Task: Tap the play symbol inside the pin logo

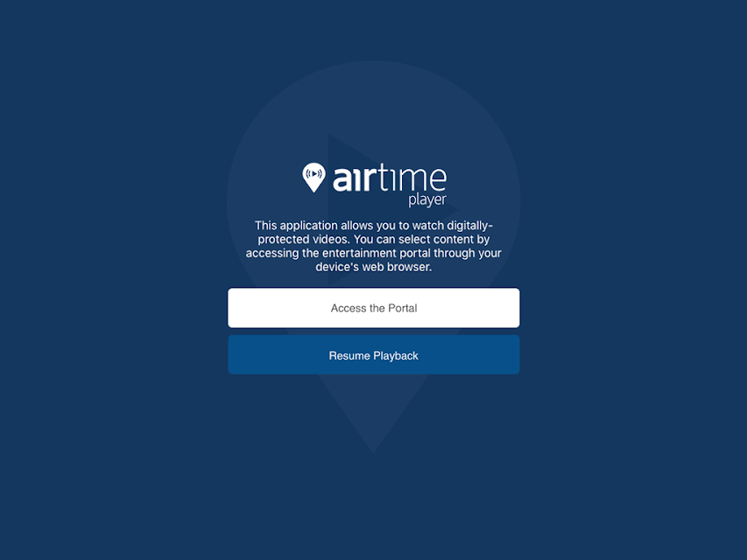Action: 314,174
